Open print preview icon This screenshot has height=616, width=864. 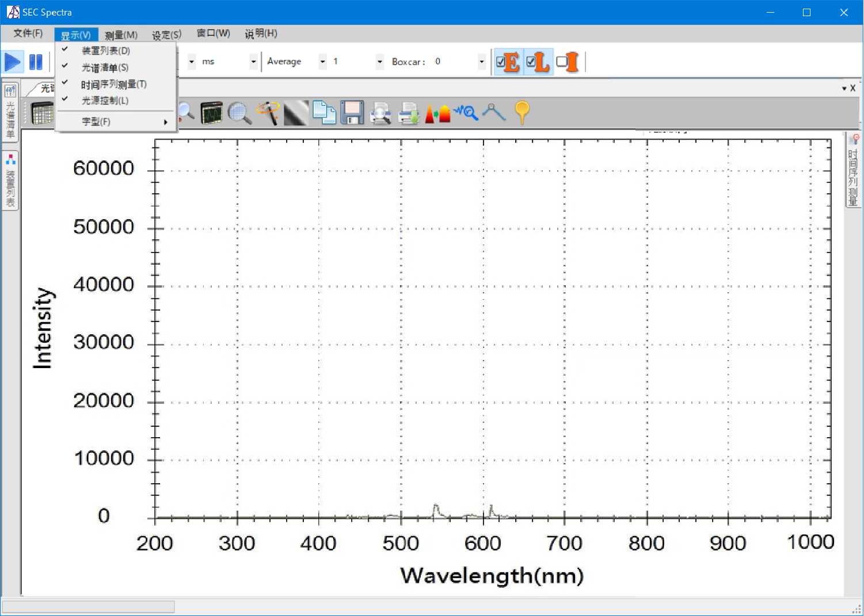click(x=380, y=113)
